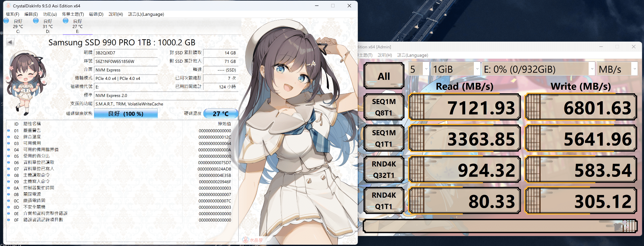Click the 原始值 column header
644x246 pixels.
(224, 124)
